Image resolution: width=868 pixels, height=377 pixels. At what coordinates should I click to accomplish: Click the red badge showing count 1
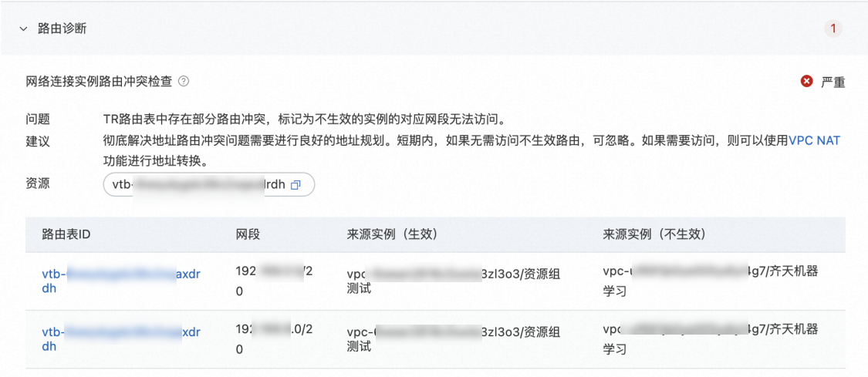[833, 29]
